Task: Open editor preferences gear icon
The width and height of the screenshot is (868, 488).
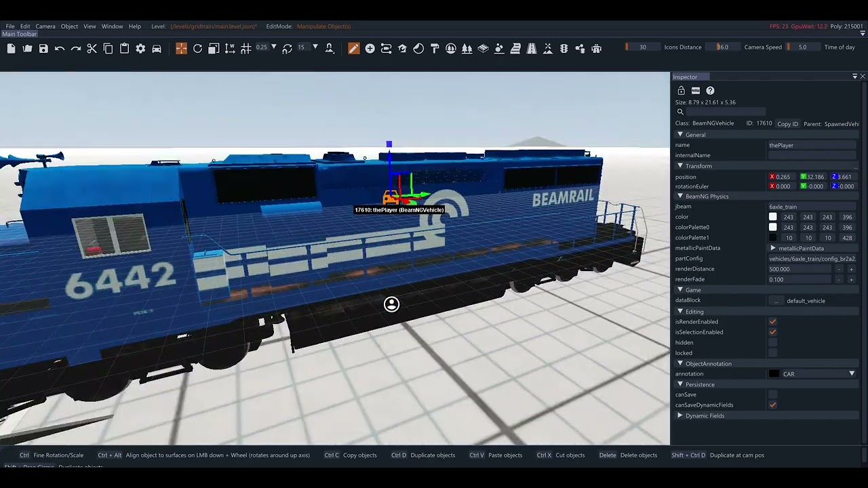Action: pyautogui.click(x=140, y=48)
